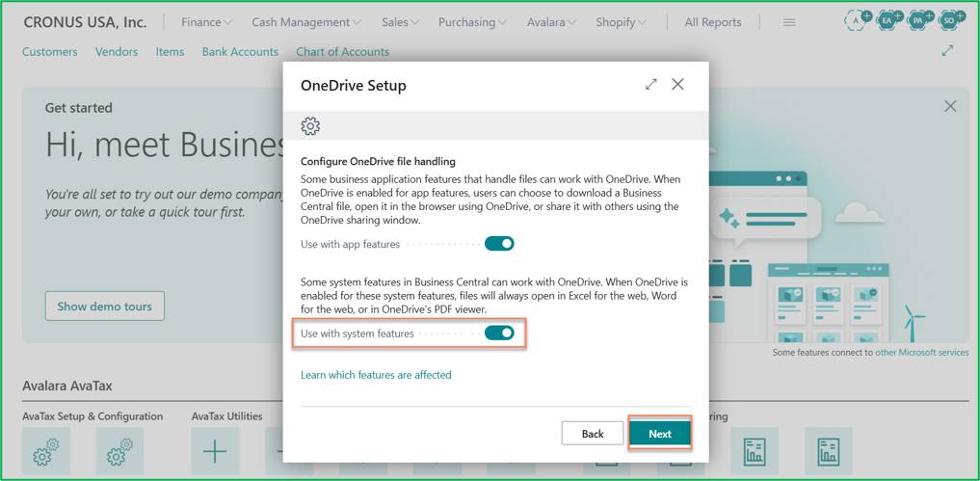Select the EA profile badge icon
Screen dimensions: 980x481
coord(888,20)
